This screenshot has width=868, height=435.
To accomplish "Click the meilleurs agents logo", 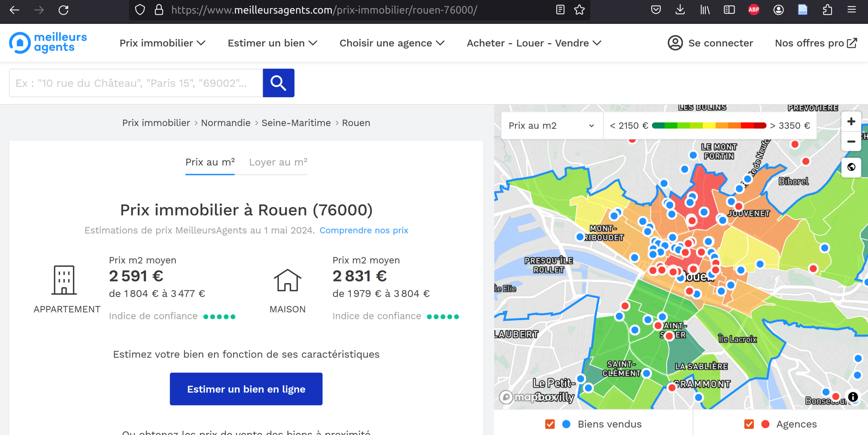I will [48, 43].
